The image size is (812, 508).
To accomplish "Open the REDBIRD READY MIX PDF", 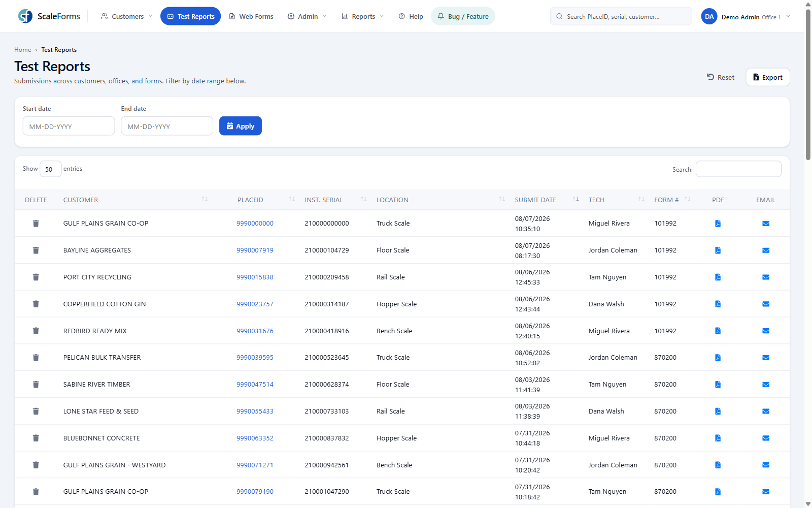I will click(718, 331).
